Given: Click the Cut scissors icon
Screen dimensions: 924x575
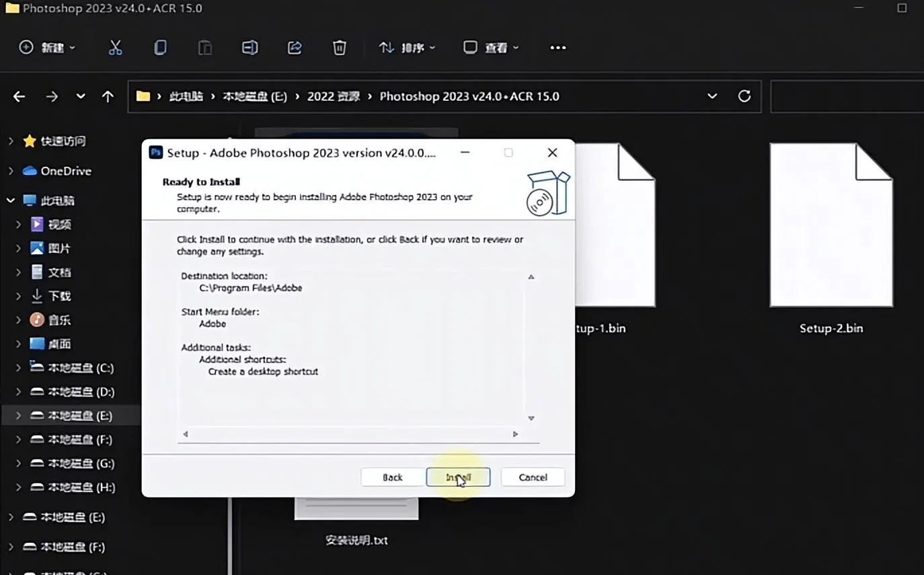Looking at the screenshot, I should point(115,48).
